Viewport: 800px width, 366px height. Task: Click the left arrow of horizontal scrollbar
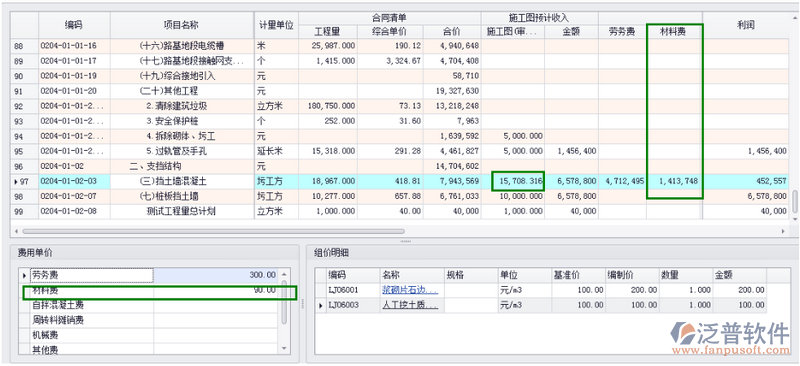click(16, 231)
